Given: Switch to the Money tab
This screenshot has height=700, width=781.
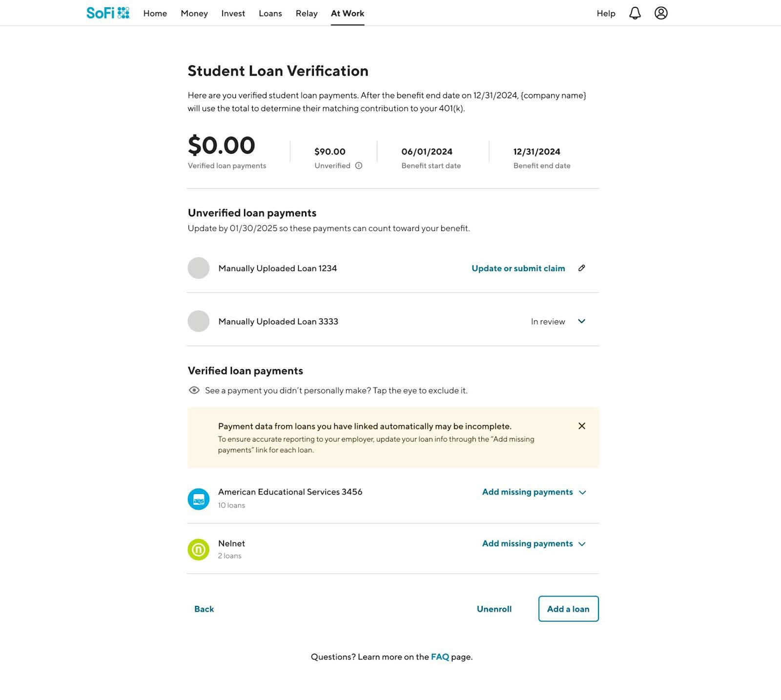Looking at the screenshot, I should [194, 13].
